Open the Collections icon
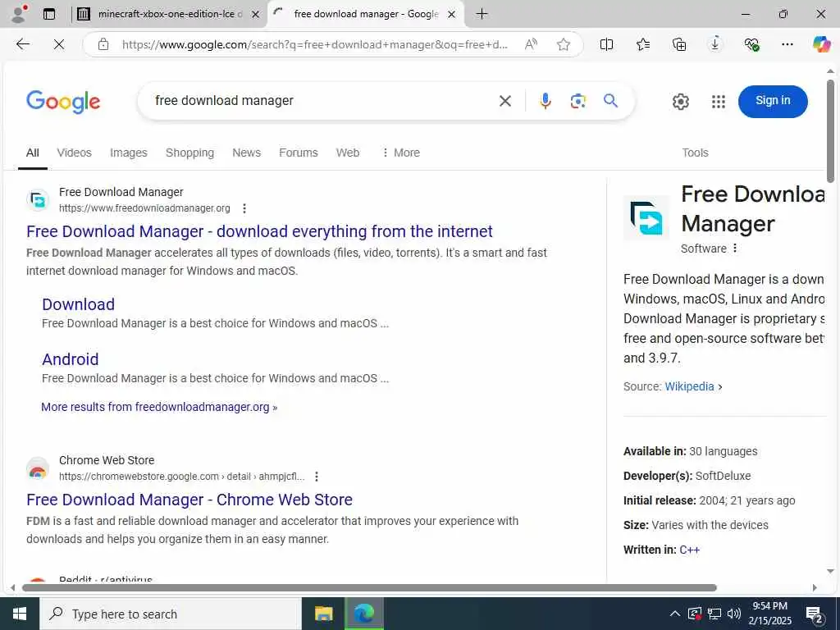Viewport: 840px width, 630px height. point(678,44)
